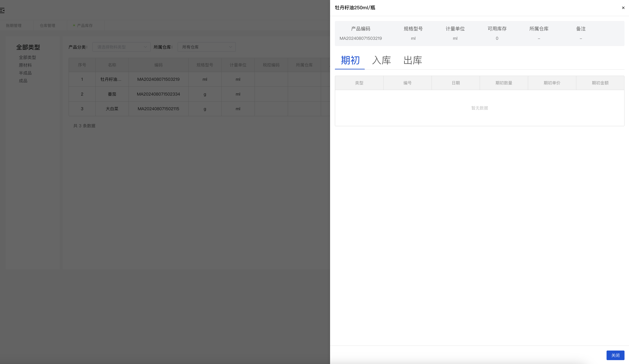Expand the 所属仓库 dropdown arrow
The height and width of the screenshot is (364, 629).
pyautogui.click(x=230, y=47)
